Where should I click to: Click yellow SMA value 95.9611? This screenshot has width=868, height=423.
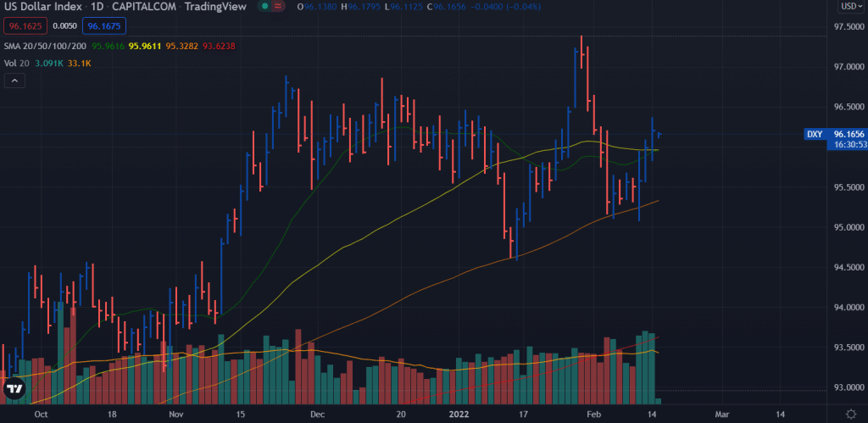(145, 46)
